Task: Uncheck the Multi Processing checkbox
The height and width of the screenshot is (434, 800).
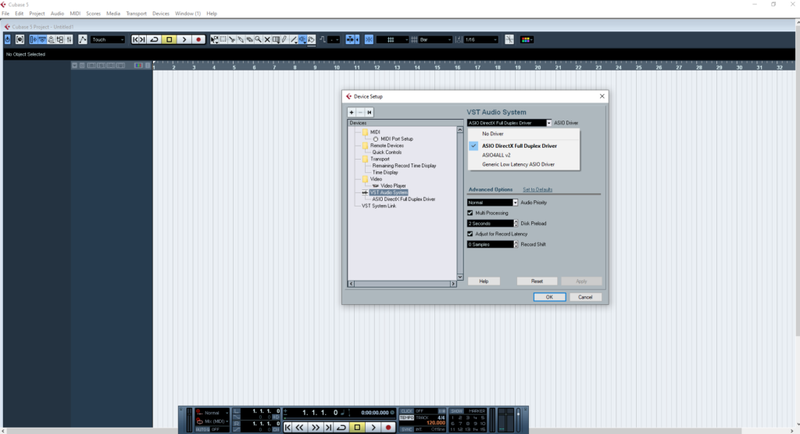Action: coord(470,213)
